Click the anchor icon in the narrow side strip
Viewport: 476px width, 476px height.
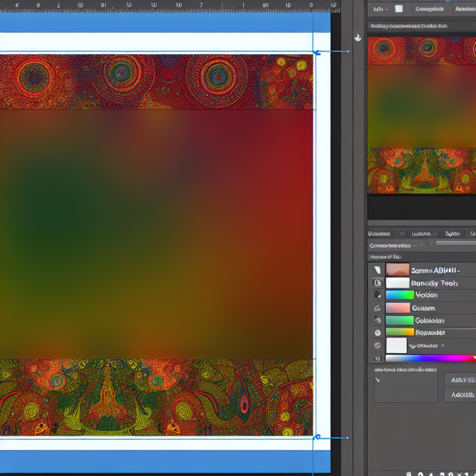[x=358, y=37]
